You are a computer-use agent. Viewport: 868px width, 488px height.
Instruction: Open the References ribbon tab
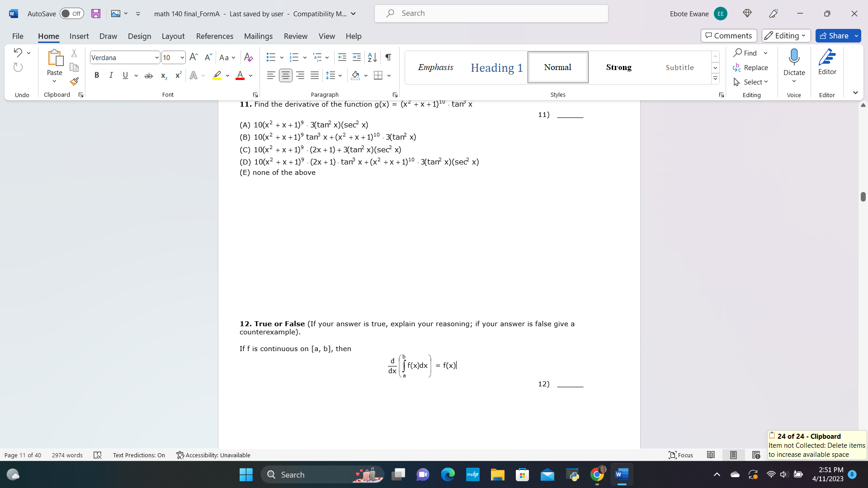[214, 36]
